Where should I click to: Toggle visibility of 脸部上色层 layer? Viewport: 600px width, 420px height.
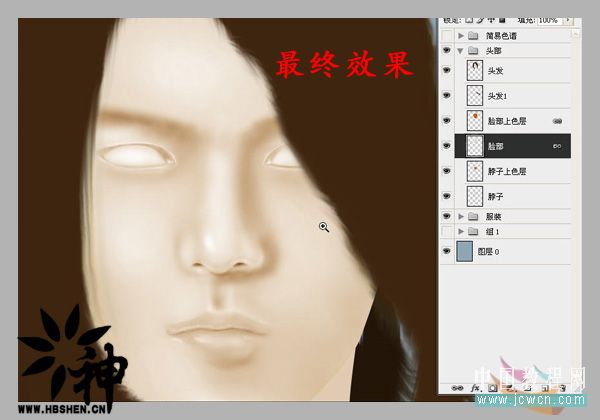[x=446, y=120]
